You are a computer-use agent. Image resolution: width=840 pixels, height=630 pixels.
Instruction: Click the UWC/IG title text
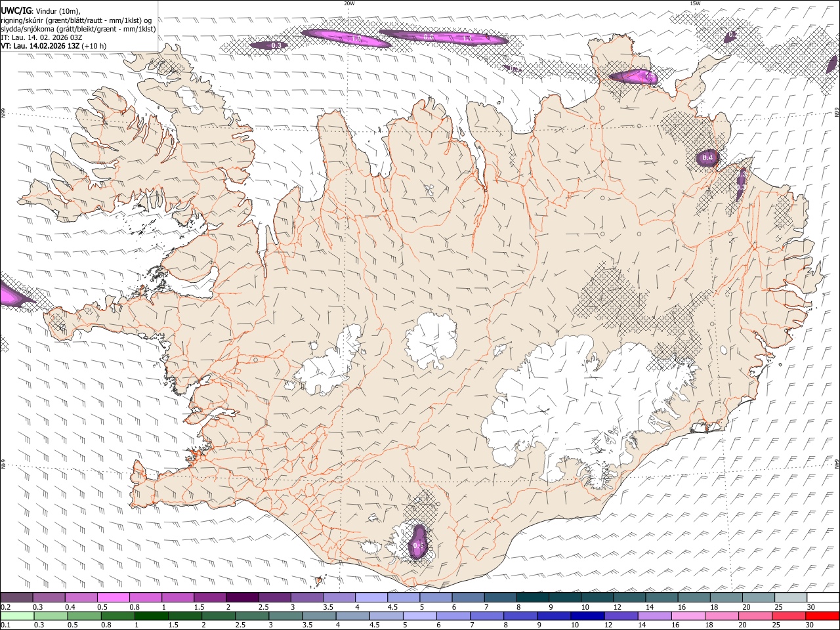pyautogui.click(x=16, y=11)
